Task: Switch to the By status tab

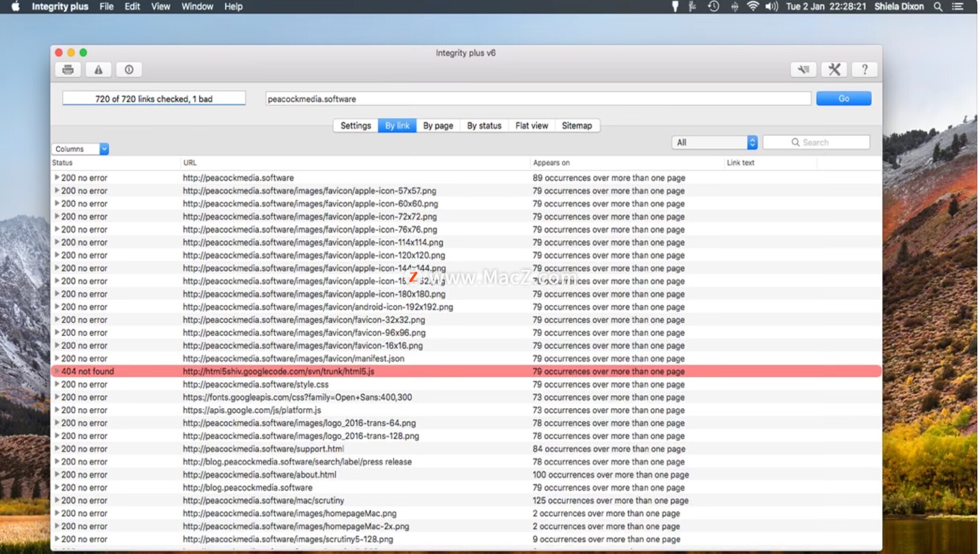Action: [484, 126]
